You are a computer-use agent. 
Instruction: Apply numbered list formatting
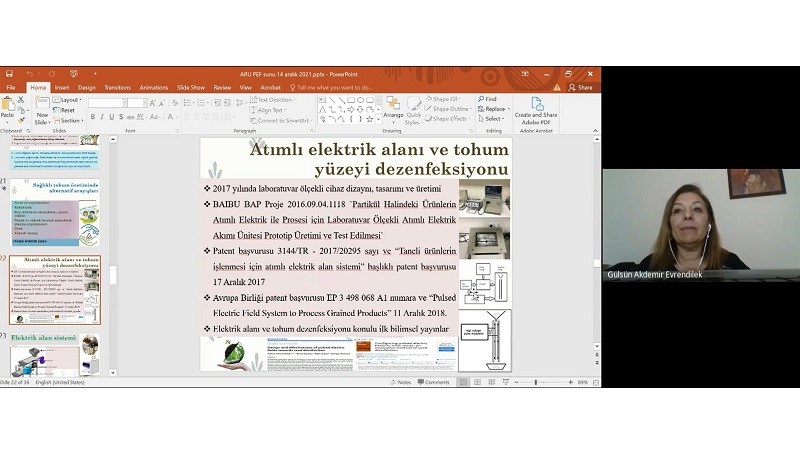click(203, 103)
